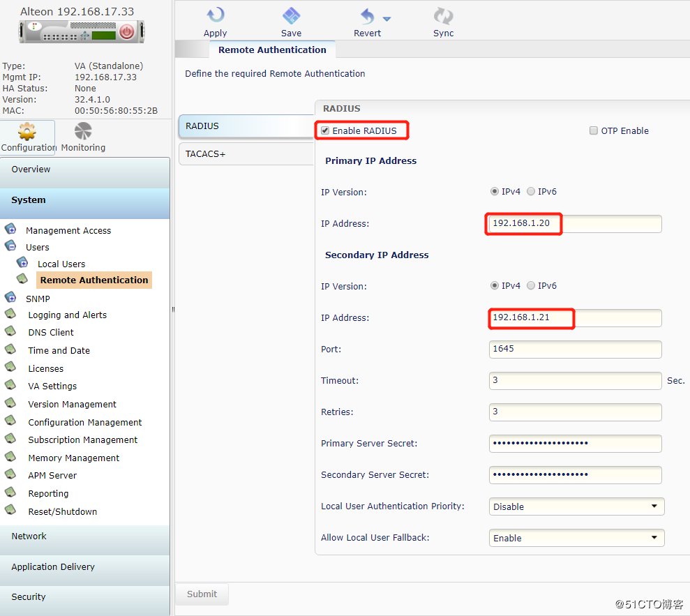The image size is (690, 616).
Task: Click the Reporting leaf icon
Action: click(10, 493)
